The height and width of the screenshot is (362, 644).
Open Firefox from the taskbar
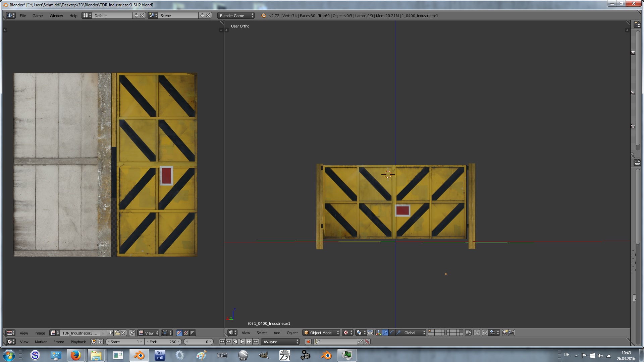pyautogui.click(x=75, y=355)
